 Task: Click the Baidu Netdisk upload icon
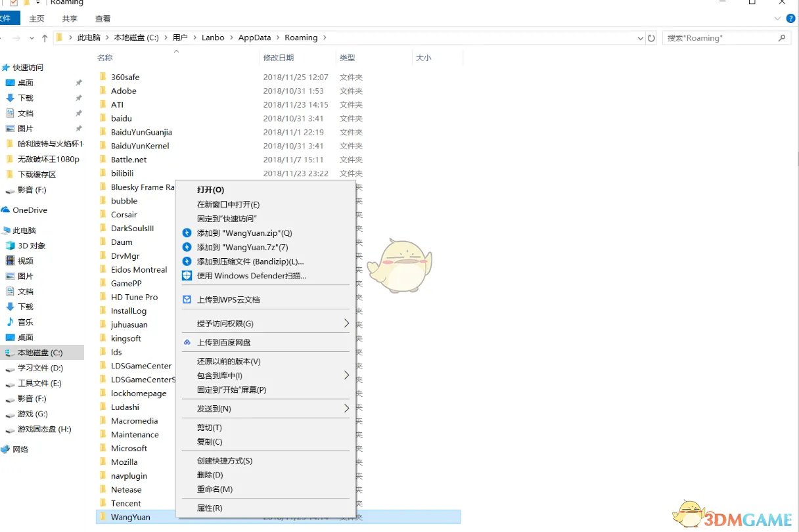click(187, 342)
